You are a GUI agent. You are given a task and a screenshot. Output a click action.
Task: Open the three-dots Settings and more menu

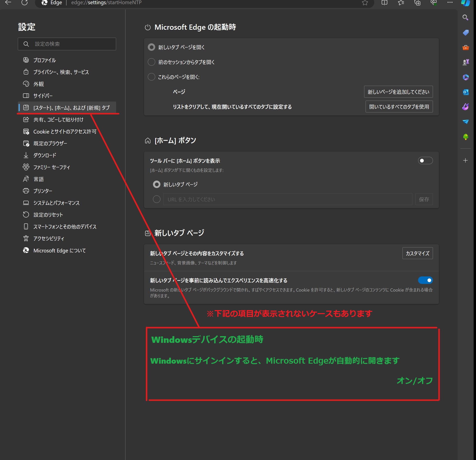[450, 3]
